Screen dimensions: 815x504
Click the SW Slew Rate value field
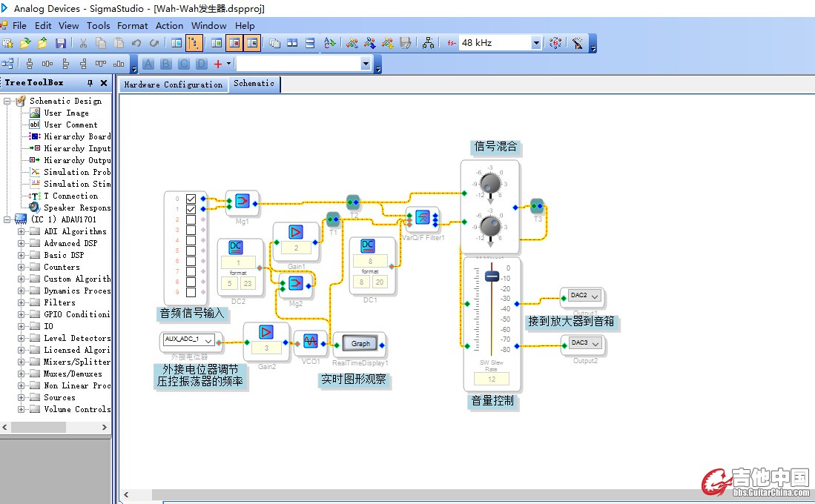coord(491,379)
